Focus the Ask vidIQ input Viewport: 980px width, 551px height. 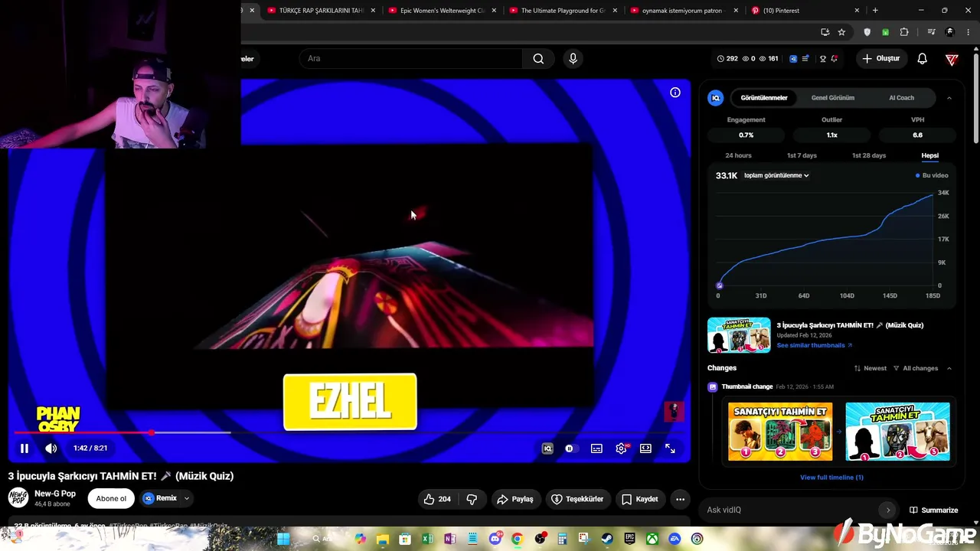click(x=789, y=510)
